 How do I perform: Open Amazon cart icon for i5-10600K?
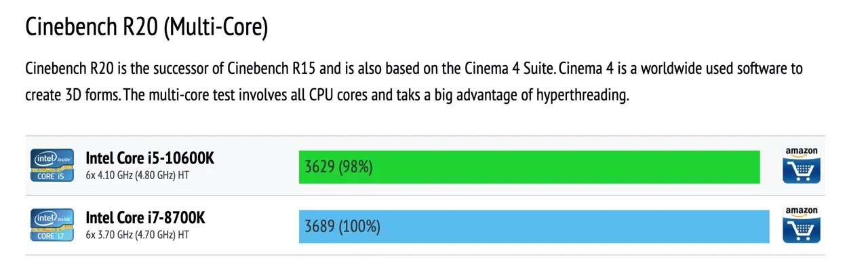click(802, 170)
